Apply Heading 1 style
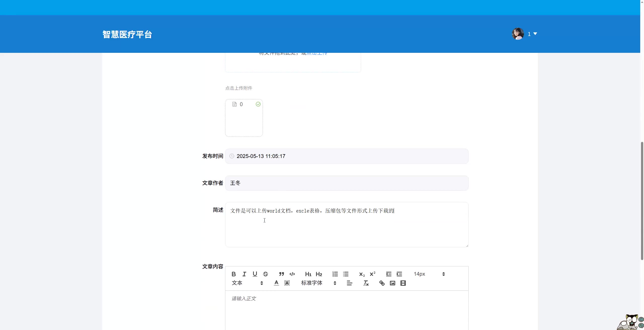The image size is (644, 330). click(308, 274)
